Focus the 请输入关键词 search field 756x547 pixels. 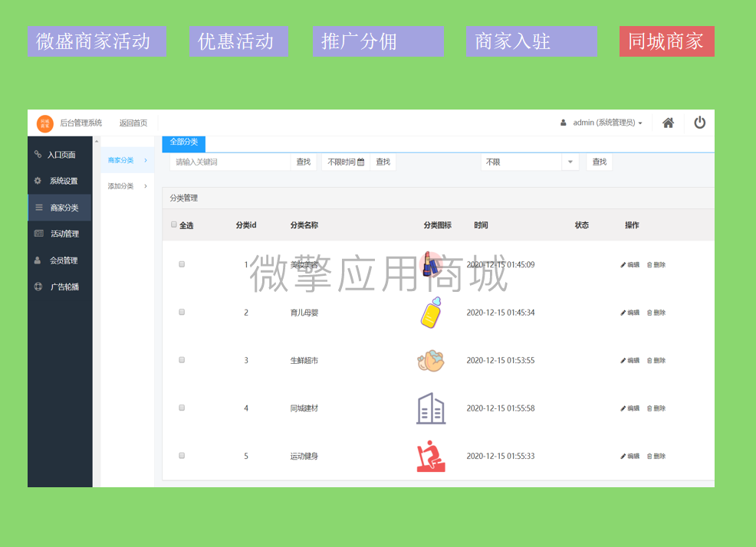pos(230,162)
